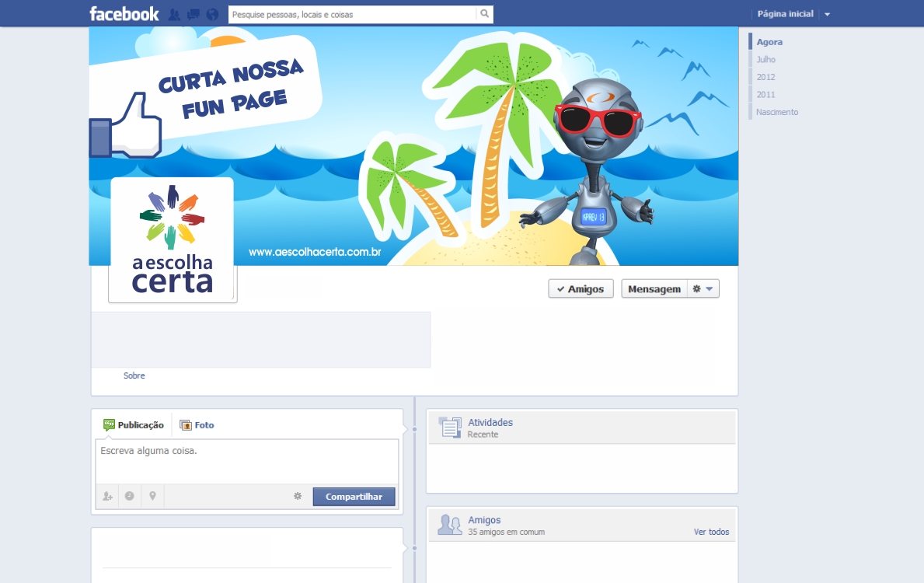Focus the Escreva alguma coisa text box
This screenshot has width=924, height=583.
247,462
